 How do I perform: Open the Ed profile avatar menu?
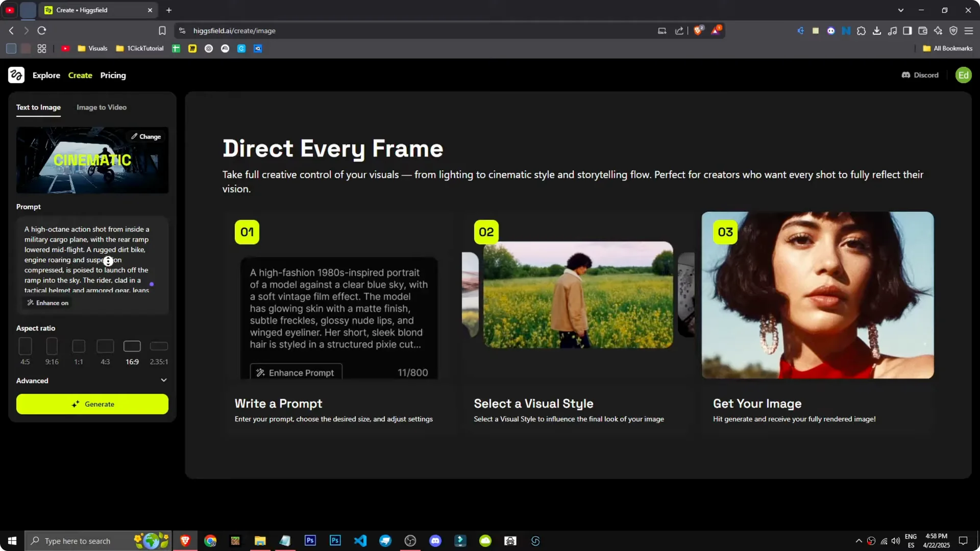pyautogui.click(x=964, y=75)
